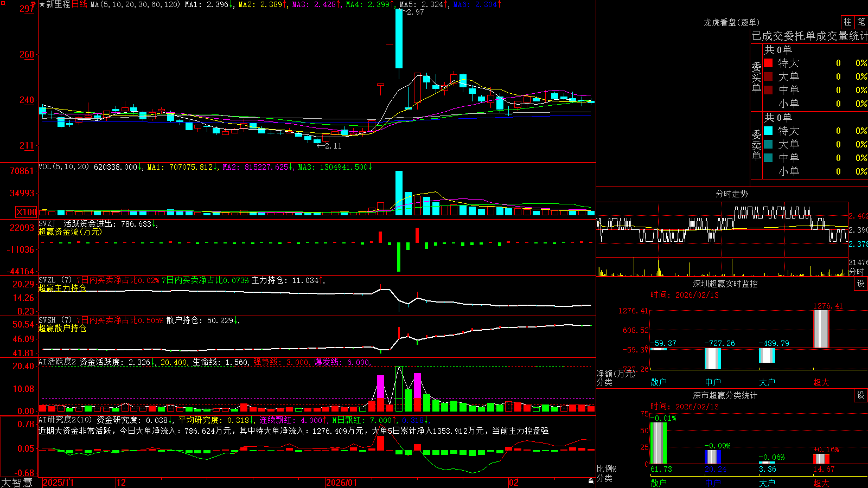Open 设 settings for 深市超赢分类统计 panel
The width and height of the screenshot is (868, 488).
[861, 395]
